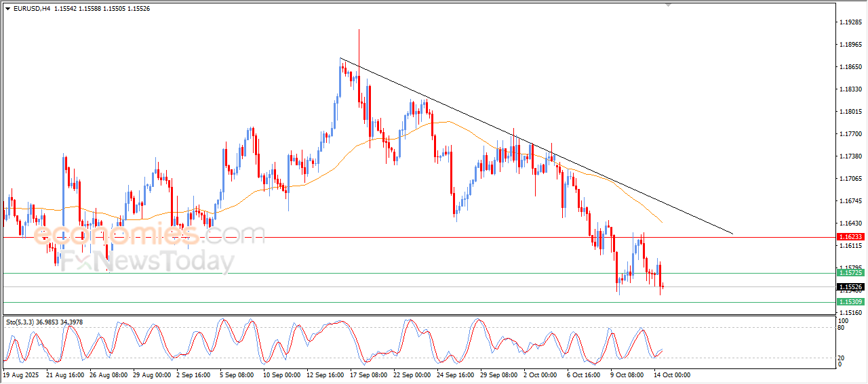Click the 1.15160 price axis value

coord(852,313)
